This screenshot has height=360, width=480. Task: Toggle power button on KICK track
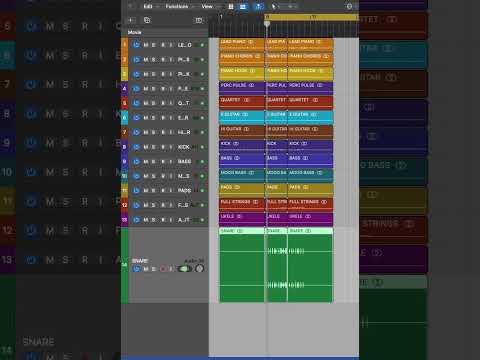[x=136, y=147]
